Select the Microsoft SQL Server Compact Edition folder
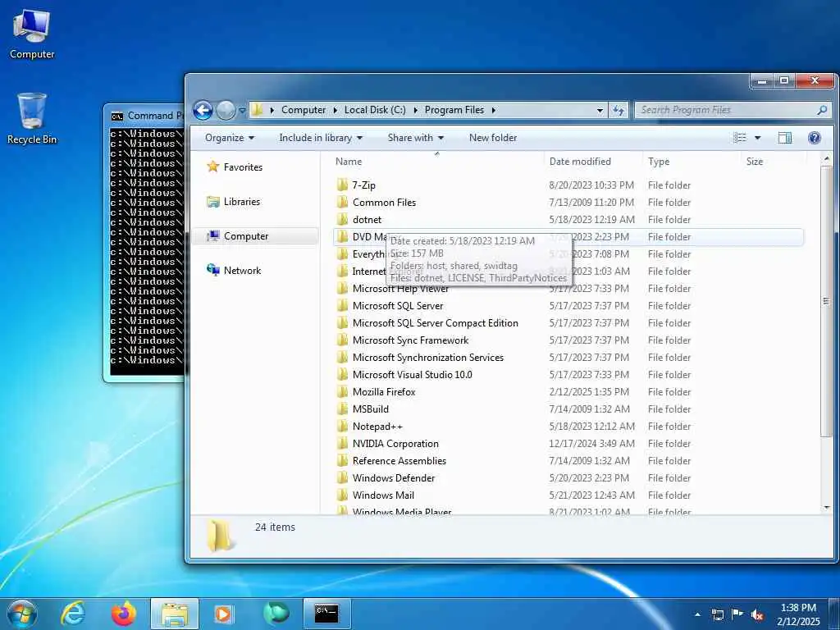This screenshot has height=630, width=840. pos(436,323)
